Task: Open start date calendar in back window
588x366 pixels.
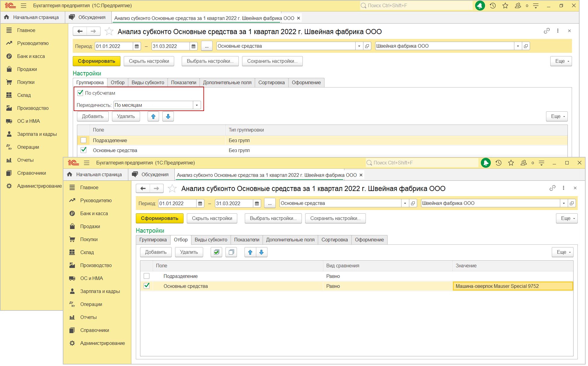Action: (137, 46)
